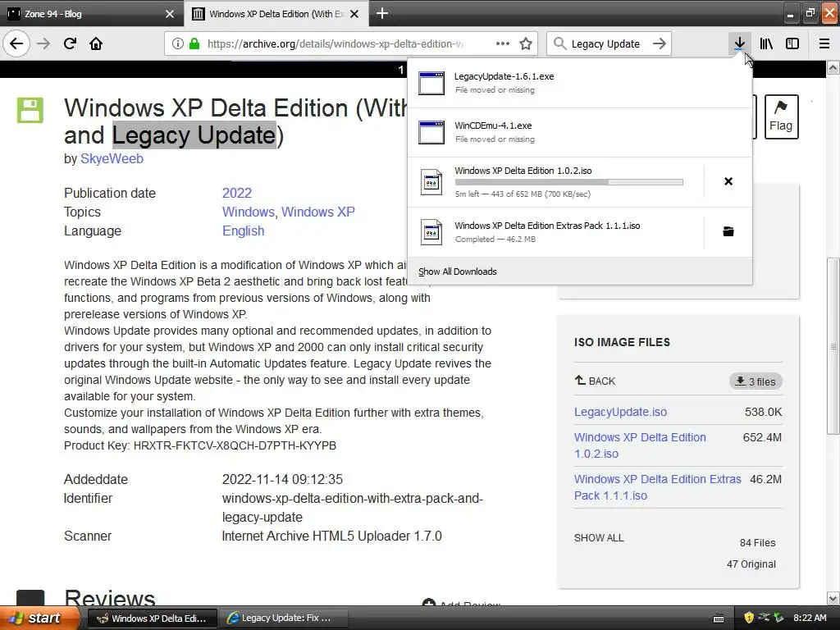Flag this archive item

[781, 116]
